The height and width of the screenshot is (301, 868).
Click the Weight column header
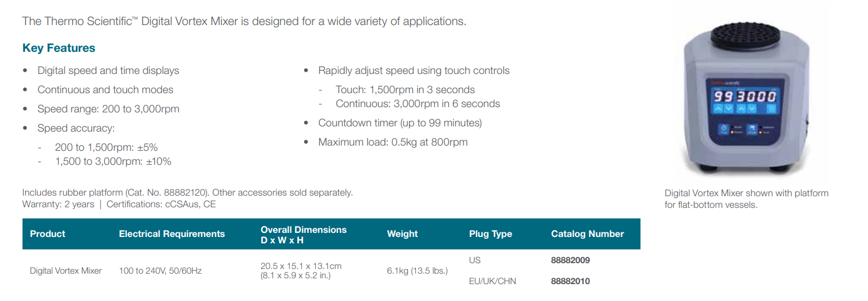(x=403, y=234)
